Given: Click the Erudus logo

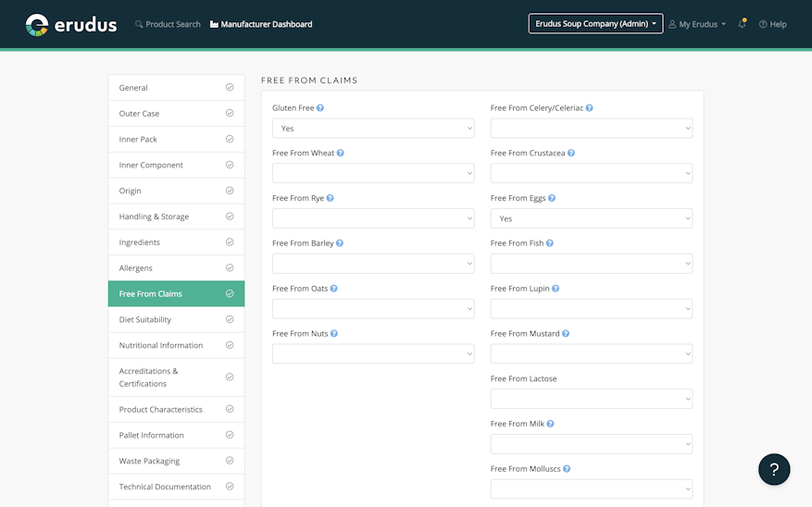Looking at the screenshot, I should click(x=71, y=24).
